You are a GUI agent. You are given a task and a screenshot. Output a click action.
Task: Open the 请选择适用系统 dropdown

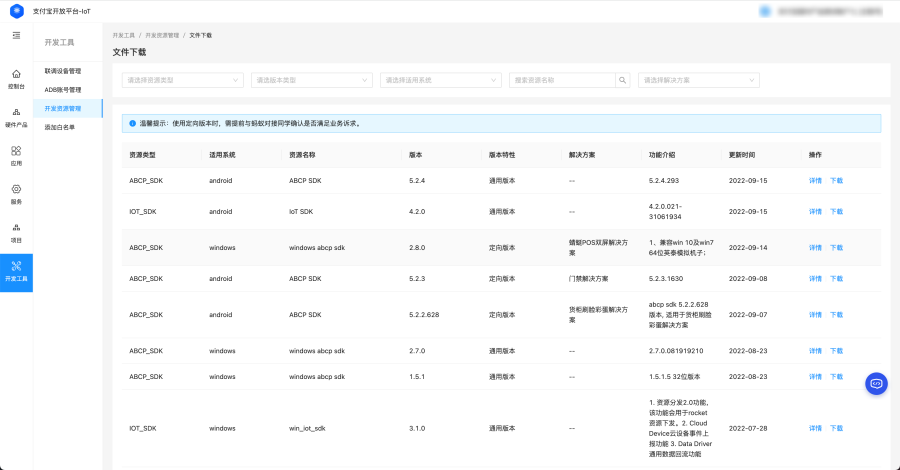(441, 80)
